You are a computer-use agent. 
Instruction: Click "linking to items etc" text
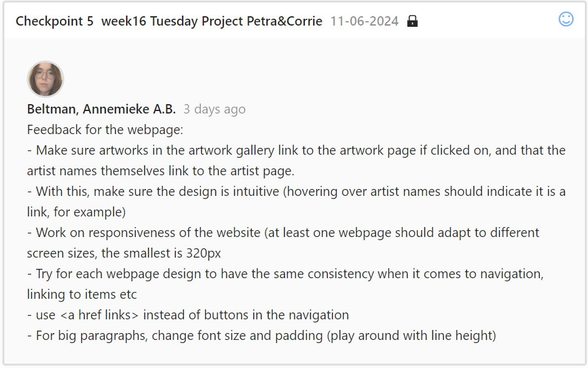coord(82,294)
